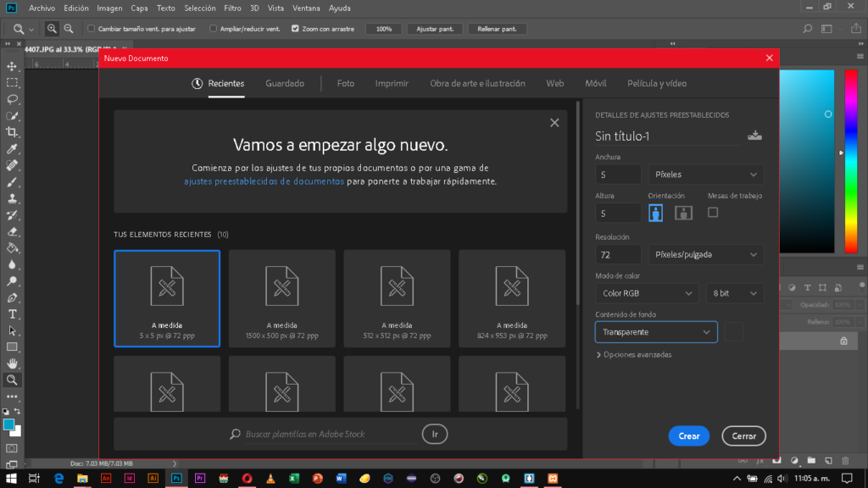868x488 pixels.
Task: Select the Crop tool
Action: (12, 132)
